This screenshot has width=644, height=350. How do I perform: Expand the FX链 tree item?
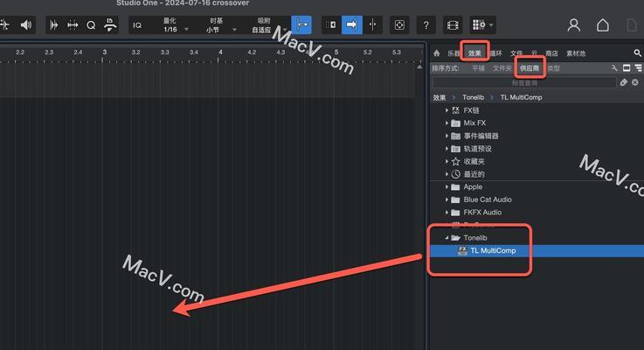447,110
